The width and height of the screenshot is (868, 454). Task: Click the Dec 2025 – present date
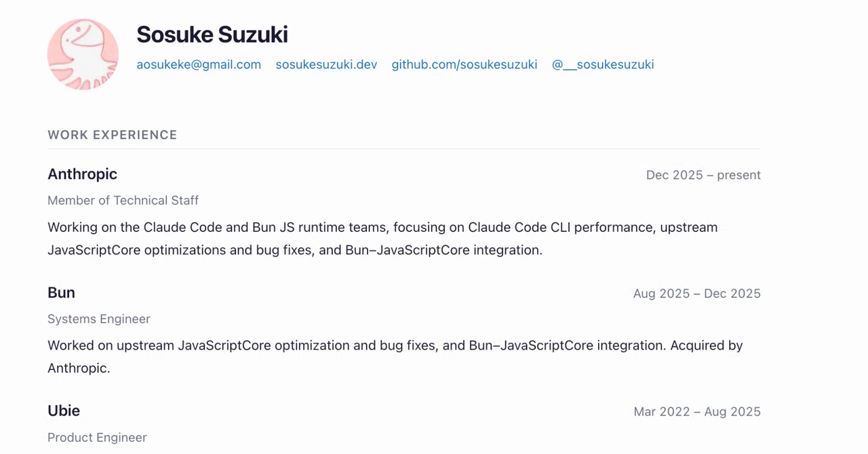click(x=703, y=175)
